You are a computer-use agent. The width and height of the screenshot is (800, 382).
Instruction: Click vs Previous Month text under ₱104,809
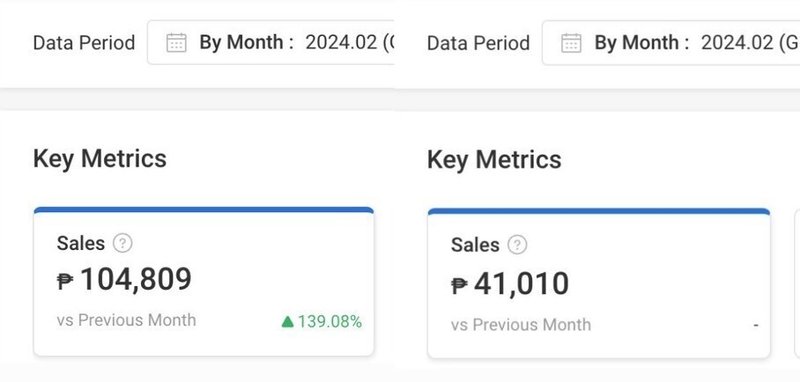tap(127, 320)
